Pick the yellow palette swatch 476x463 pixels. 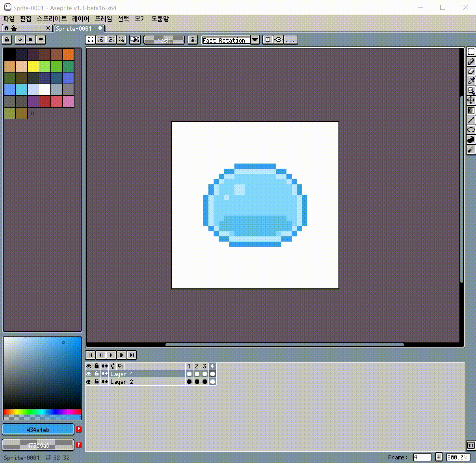click(x=33, y=66)
